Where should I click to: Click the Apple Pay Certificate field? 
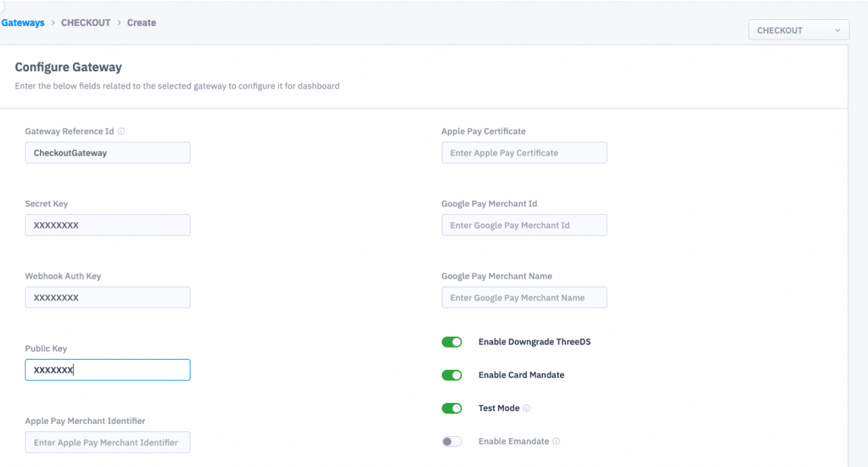(x=524, y=153)
